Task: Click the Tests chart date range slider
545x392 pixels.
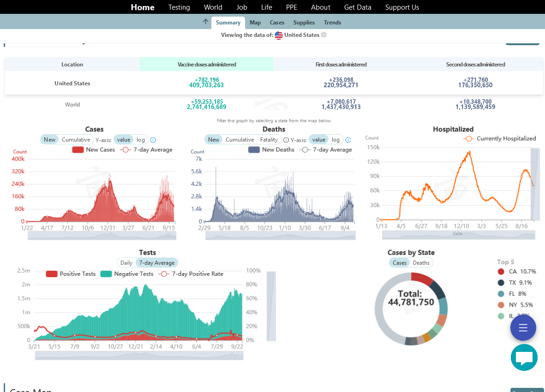Action: point(139,356)
